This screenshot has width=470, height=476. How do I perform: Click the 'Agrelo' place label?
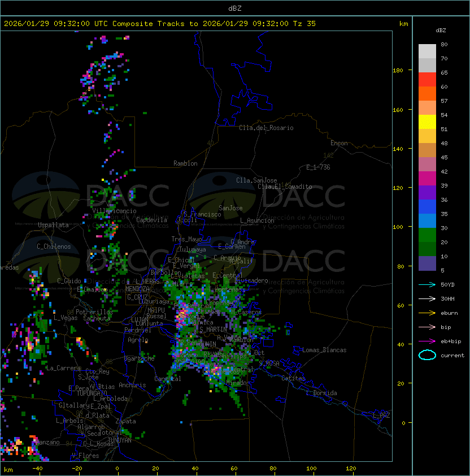[x=138, y=340]
